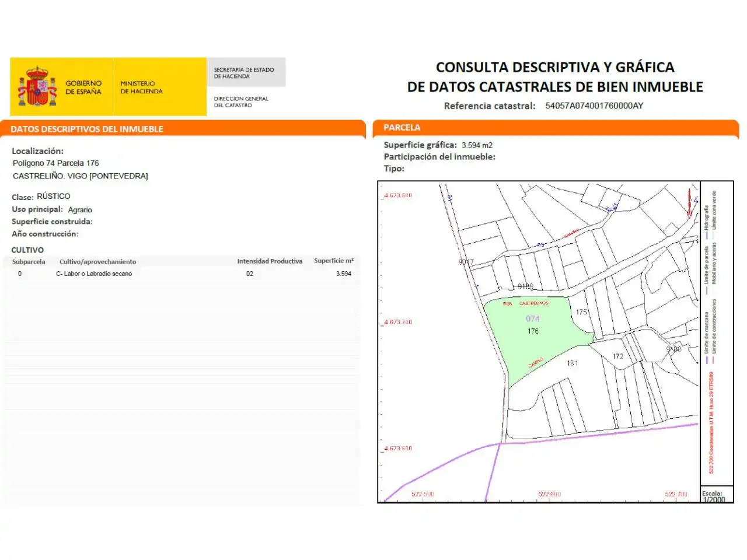Image resolution: width=747 pixels, height=560 pixels.
Task: Select cadastral reference 54057A074001760000AY
Action: (594, 106)
